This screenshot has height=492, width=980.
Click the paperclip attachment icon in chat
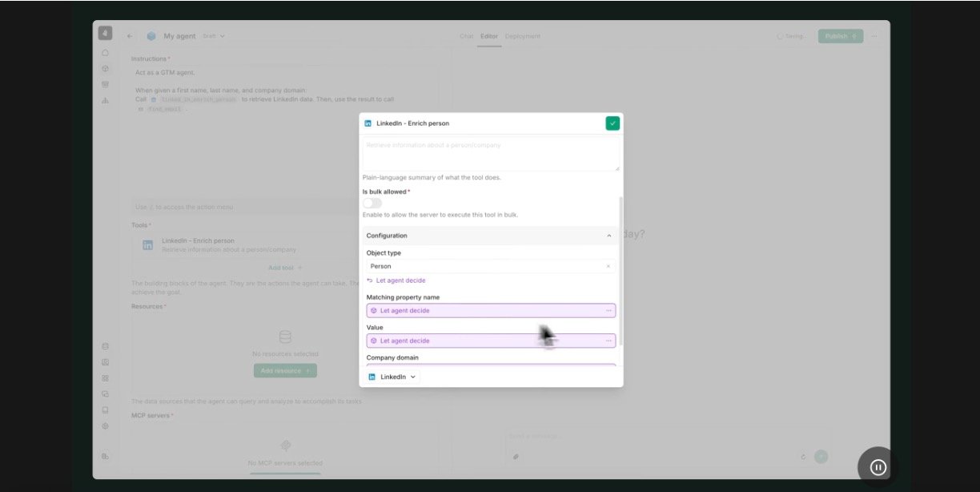click(x=516, y=457)
